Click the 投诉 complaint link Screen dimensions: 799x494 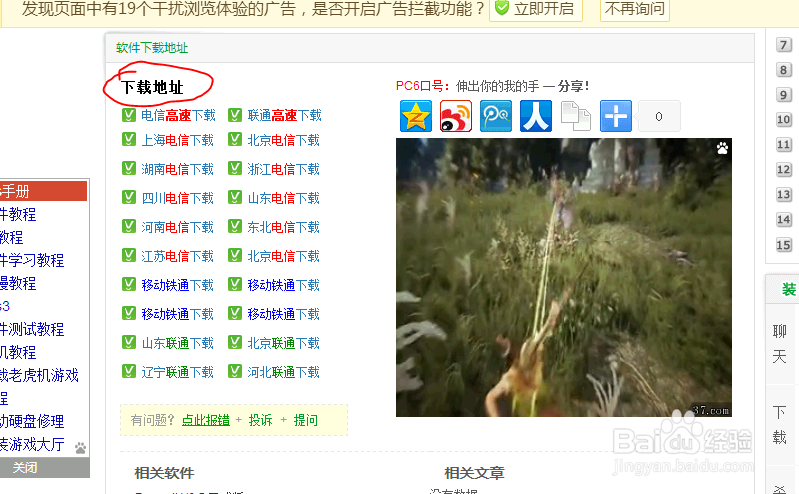click(260, 420)
